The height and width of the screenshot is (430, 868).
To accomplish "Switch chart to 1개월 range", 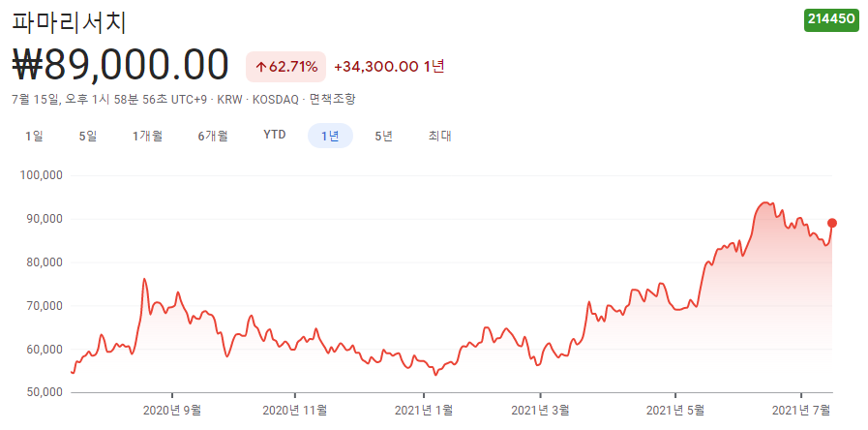I will click(148, 136).
